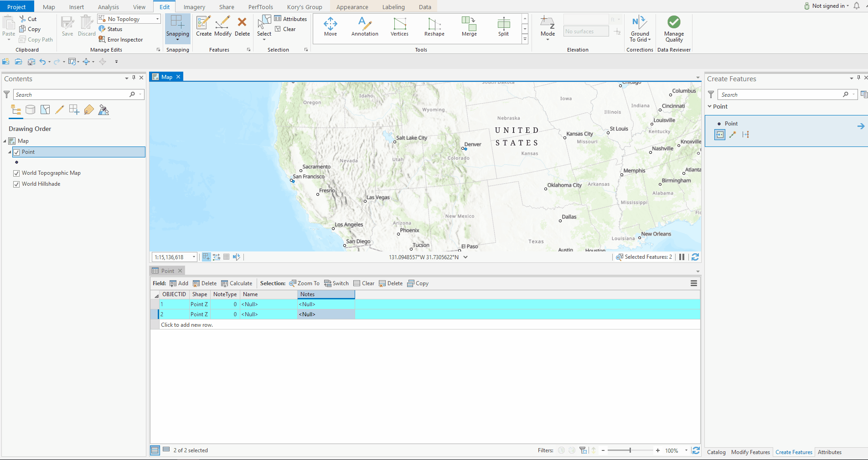Screen dimensions: 868x460
Task: Click the Manage Quality checkmark icon
Action: (x=674, y=22)
